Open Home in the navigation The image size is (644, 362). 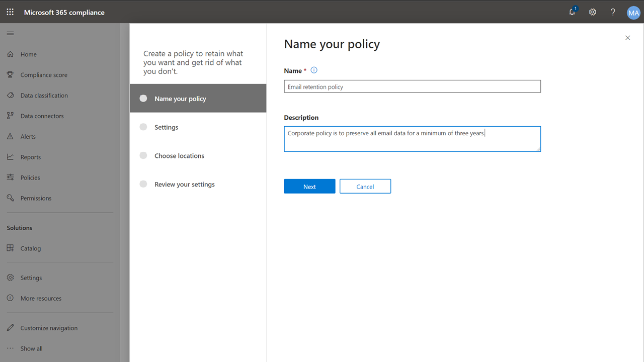pyautogui.click(x=29, y=54)
